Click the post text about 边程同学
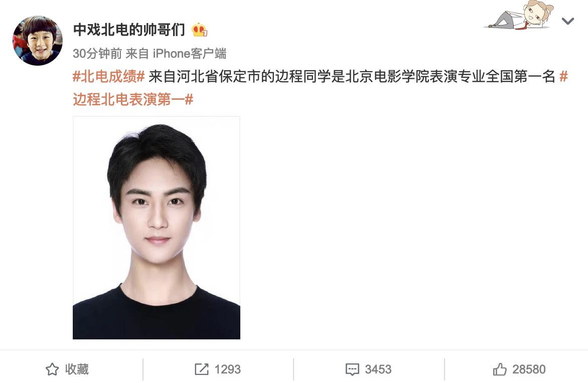588x383 pixels. (352, 77)
